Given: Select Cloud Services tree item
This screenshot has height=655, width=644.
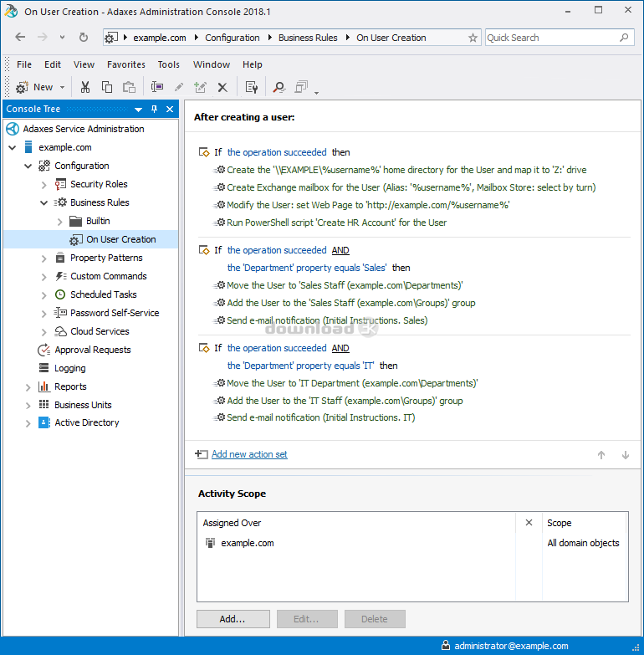Looking at the screenshot, I should (x=100, y=331).
